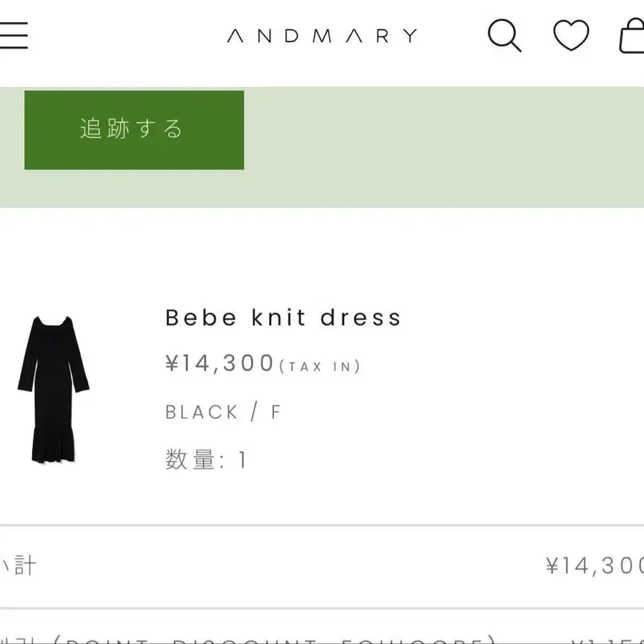Select the BLACK color text
Screen dimensions: 644x644
point(202,412)
